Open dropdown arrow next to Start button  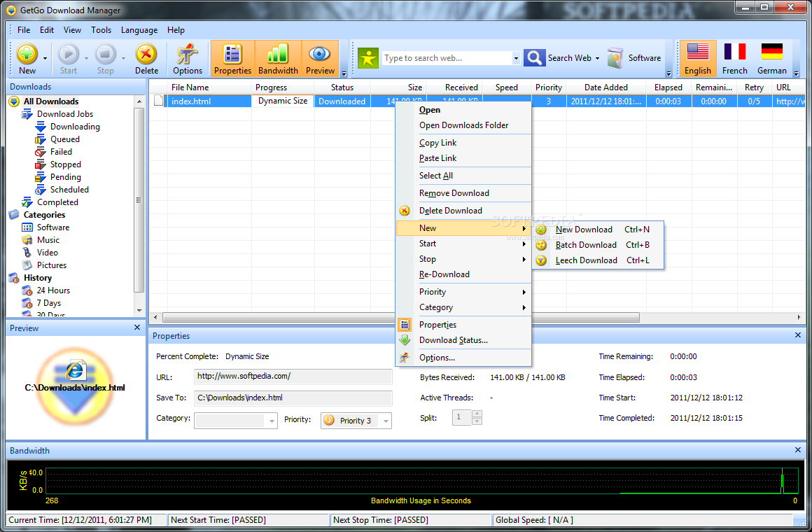(x=86, y=59)
